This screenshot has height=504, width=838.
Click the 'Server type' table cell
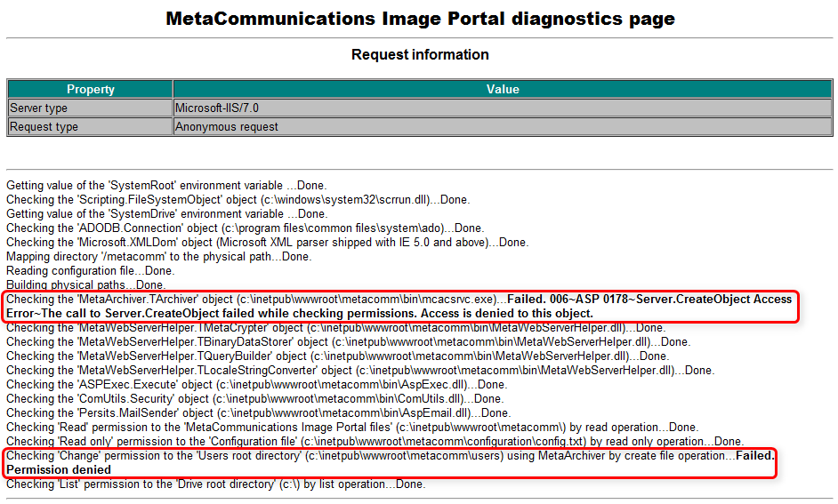91,108
